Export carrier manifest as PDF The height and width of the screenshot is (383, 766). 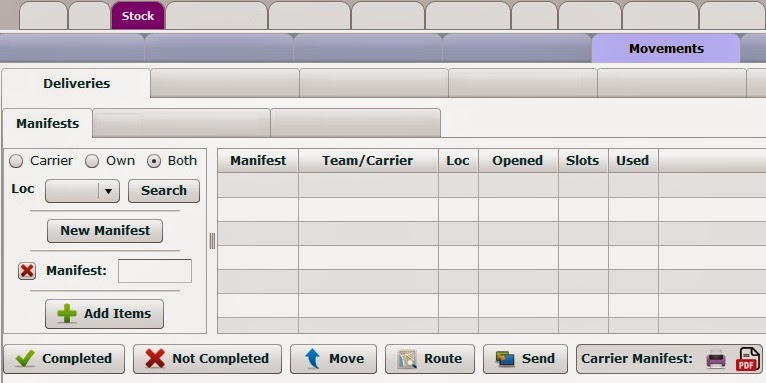point(747,359)
